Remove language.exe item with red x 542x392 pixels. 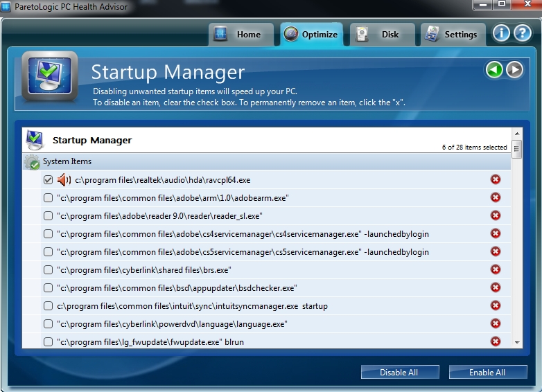coord(496,323)
